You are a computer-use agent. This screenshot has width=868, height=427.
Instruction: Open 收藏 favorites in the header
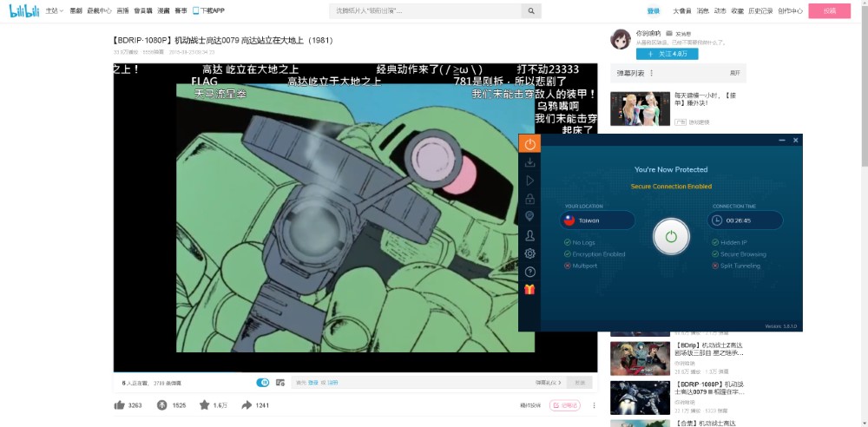(x=737, y=11)
